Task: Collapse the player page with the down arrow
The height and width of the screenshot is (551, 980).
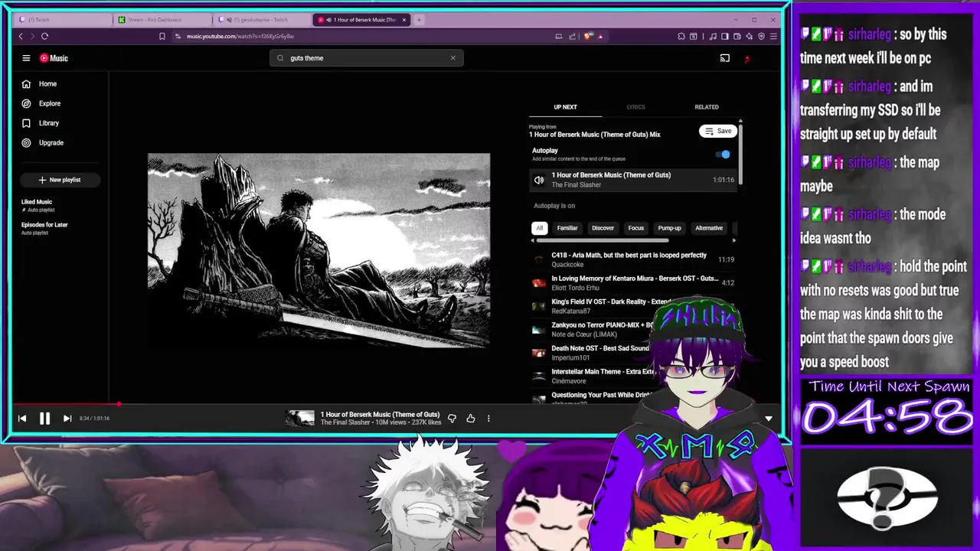Action: pos(769,419)
